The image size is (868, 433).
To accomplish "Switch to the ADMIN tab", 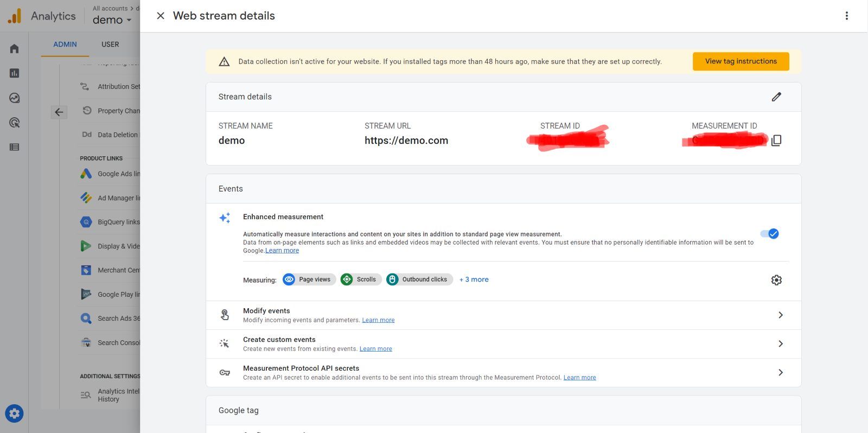I will (x=65, y=44).
